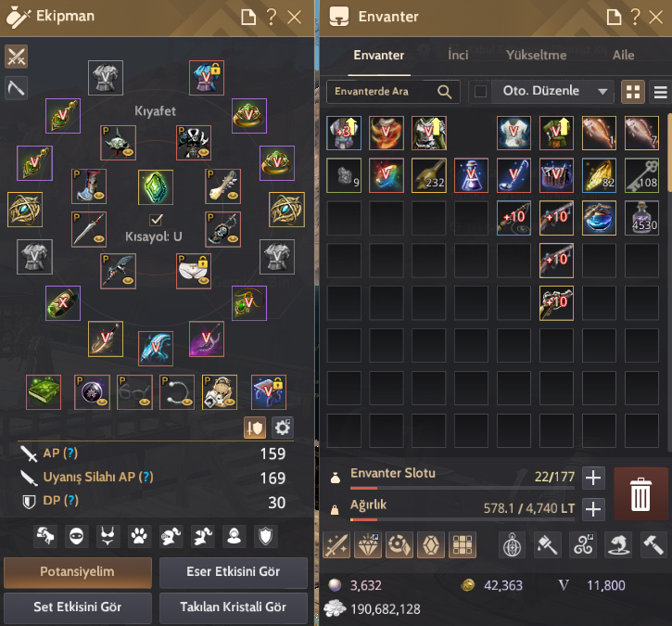Expand inventory slots with plus button
Viewport: 672px width, 626px height.
593,478
